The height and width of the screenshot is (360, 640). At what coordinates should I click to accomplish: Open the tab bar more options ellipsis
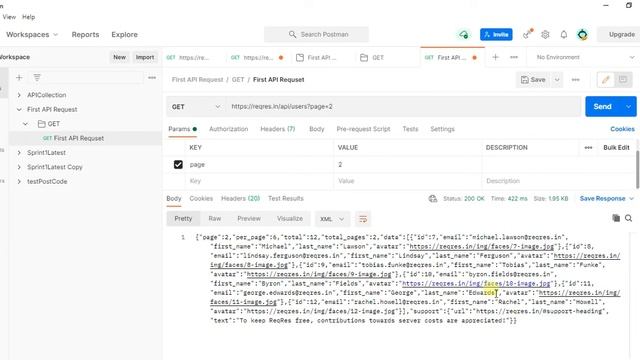tap(514, 58)
